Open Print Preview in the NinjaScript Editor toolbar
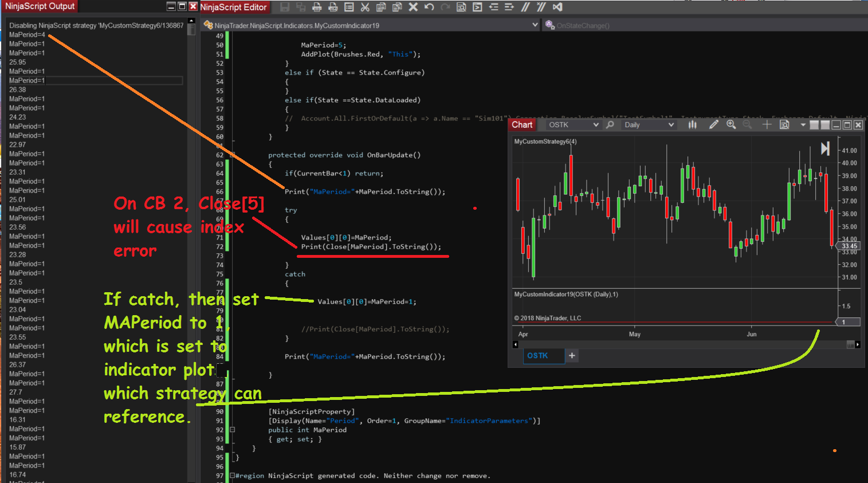The height and width of the screenshot is (483, 868). tap(333, 7)
